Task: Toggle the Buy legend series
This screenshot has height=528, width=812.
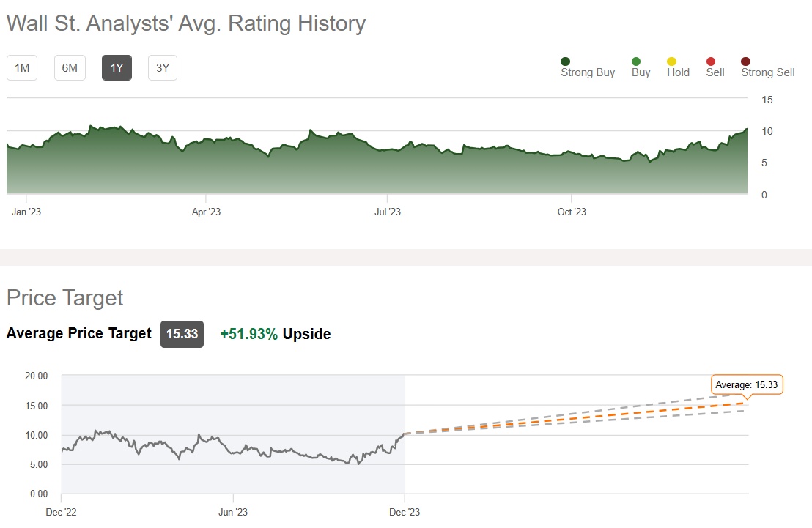Action: click(636, 62)
